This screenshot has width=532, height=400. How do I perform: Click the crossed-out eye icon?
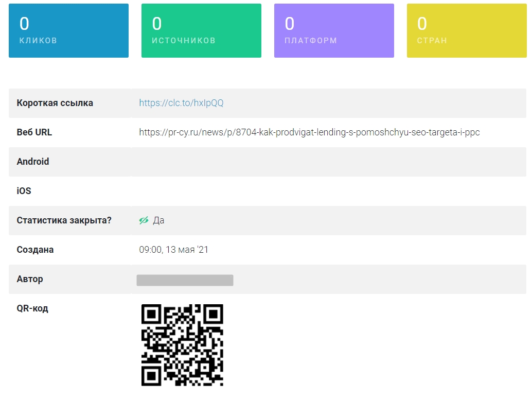tap(144, 220)
